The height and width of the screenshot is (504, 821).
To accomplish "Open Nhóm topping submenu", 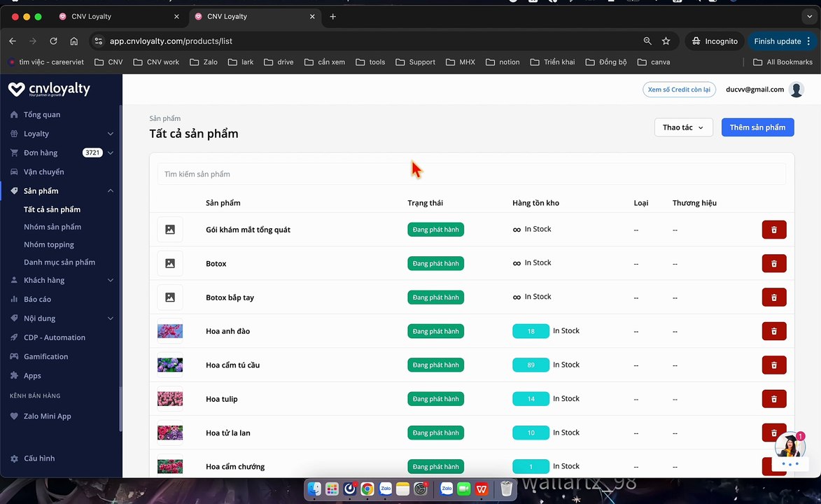I will click(49, 245).
